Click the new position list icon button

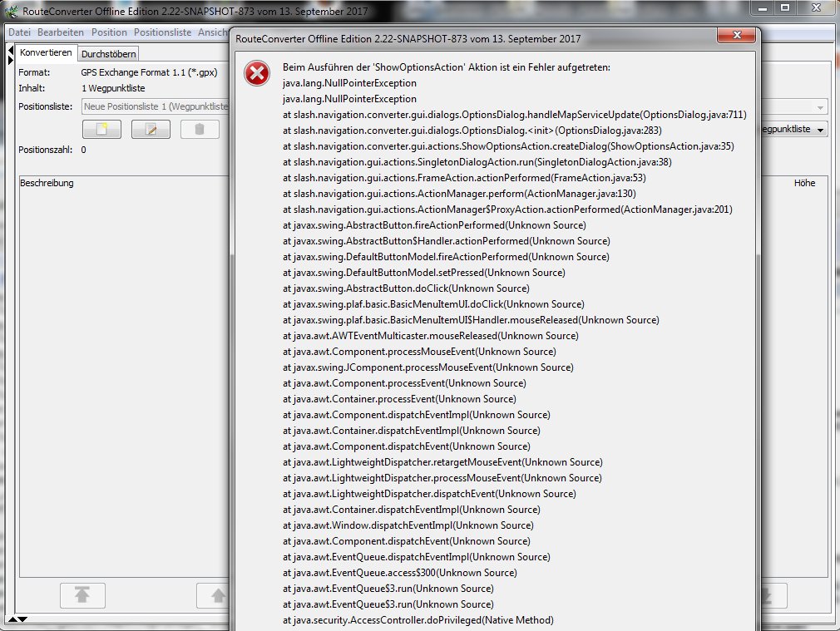(101, 129)
